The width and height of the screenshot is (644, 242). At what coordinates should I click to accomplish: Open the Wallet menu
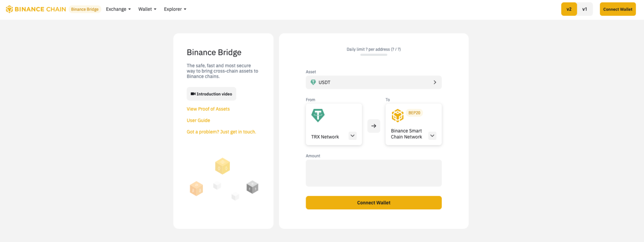click(148, 9)
